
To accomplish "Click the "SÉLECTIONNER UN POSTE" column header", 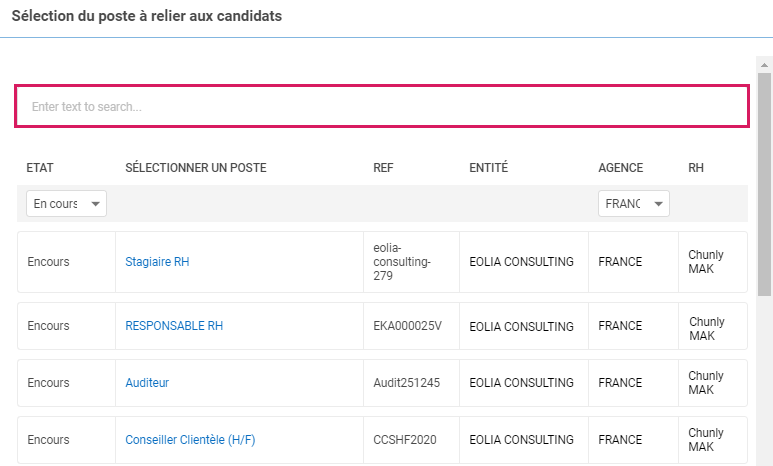I will 196,168.
